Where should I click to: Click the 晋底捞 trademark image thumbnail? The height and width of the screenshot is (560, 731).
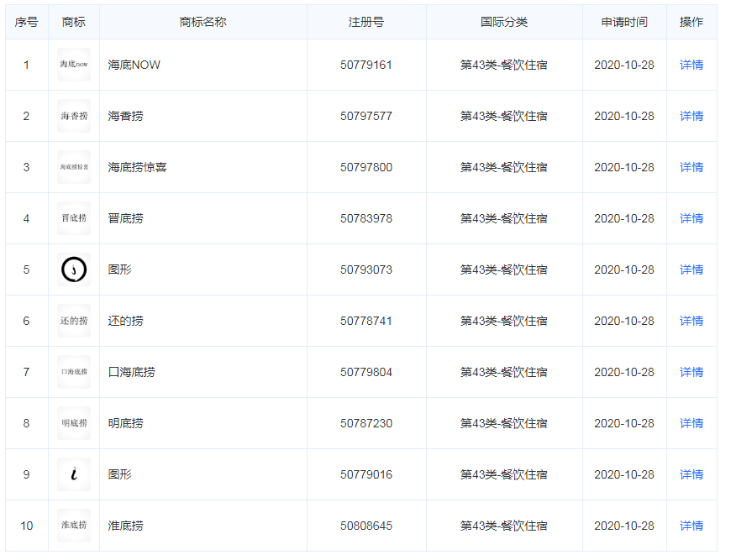(x=74, y=217)
